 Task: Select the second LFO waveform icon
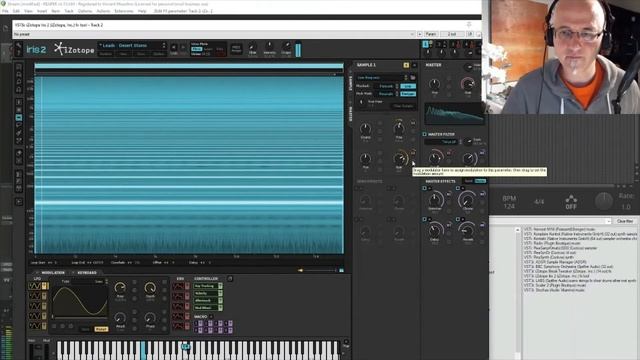point(34,296)
